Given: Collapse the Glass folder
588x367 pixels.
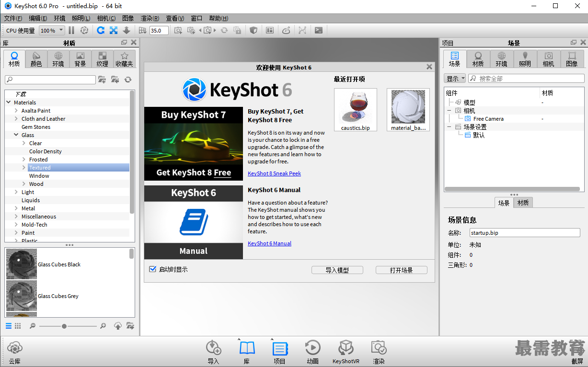Looking at the screenshot, I should tap(16, 135).
